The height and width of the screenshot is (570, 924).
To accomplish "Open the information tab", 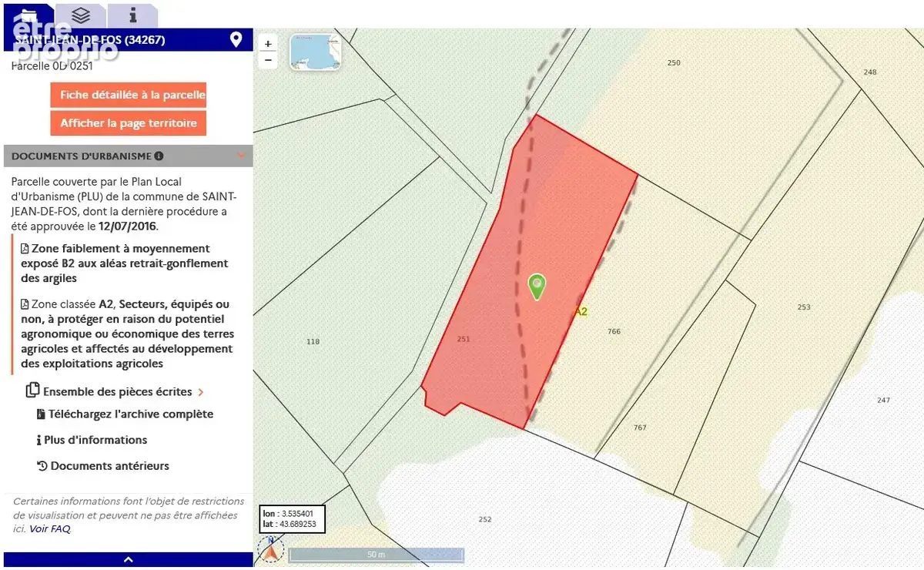I will pos(132,15).
